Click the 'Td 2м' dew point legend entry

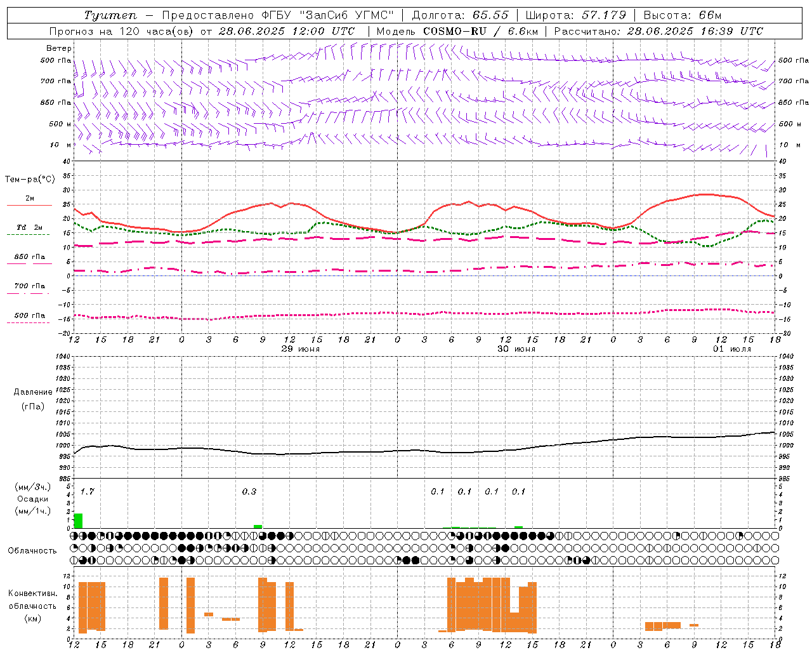(x=30, y=227)
